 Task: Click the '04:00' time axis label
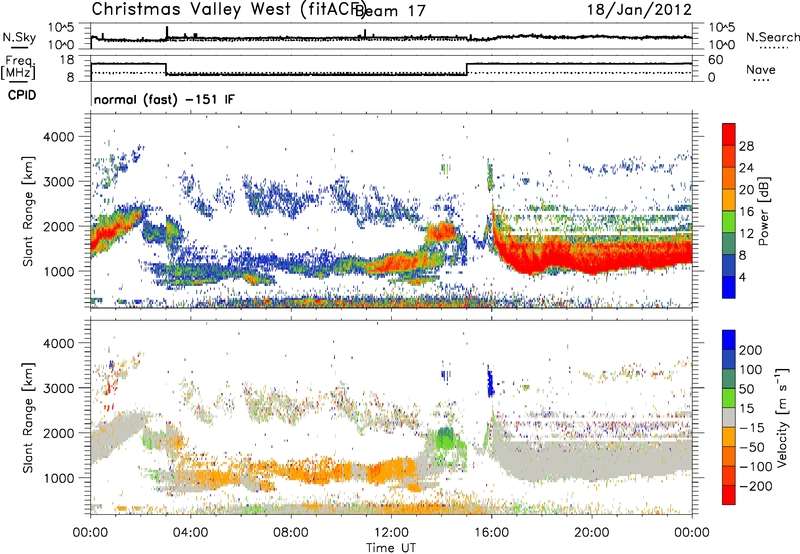coord(190,533)
